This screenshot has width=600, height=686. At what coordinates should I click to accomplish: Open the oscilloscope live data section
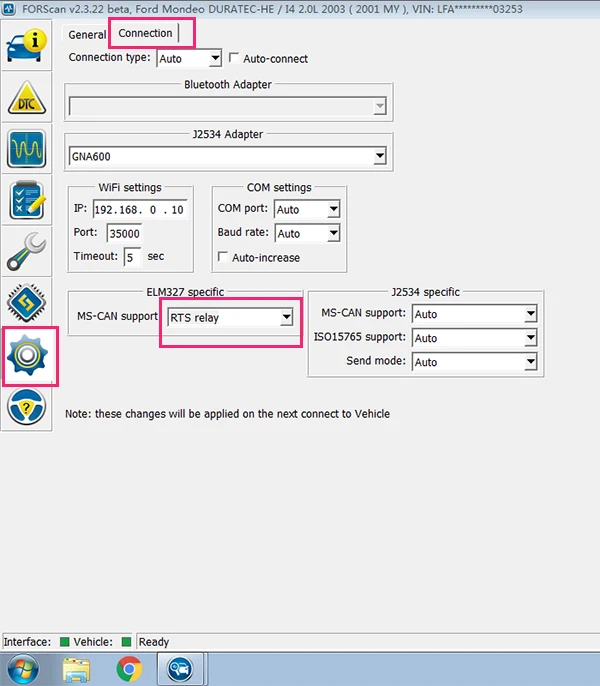coord(26,149)
